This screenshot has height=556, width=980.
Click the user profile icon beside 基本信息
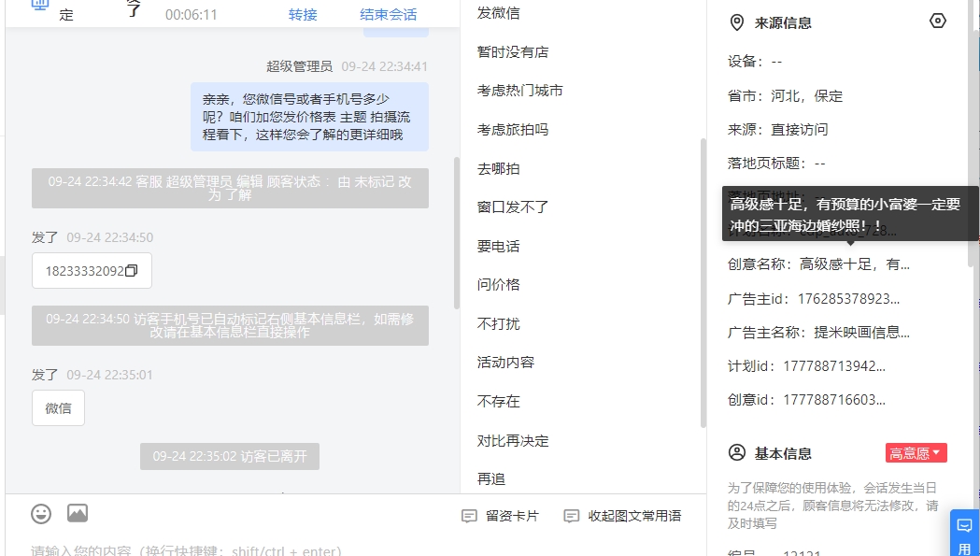(x=737, y=453)
